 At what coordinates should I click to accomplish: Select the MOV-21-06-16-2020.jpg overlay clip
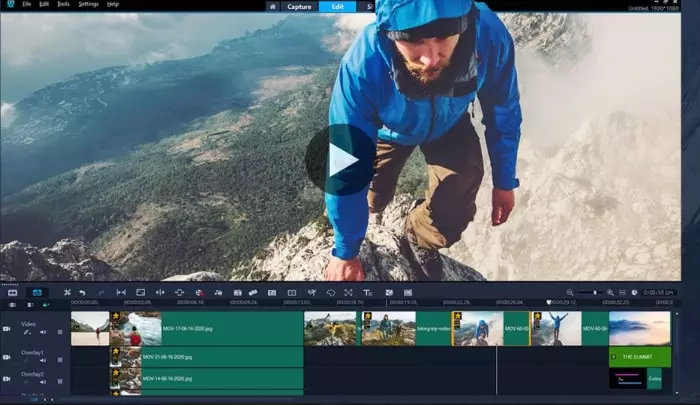(207, 357)
